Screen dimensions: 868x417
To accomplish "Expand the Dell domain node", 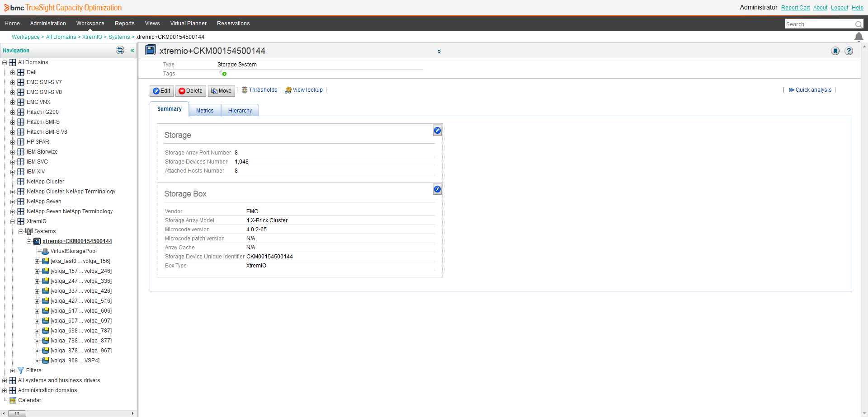I will [13, 72].
